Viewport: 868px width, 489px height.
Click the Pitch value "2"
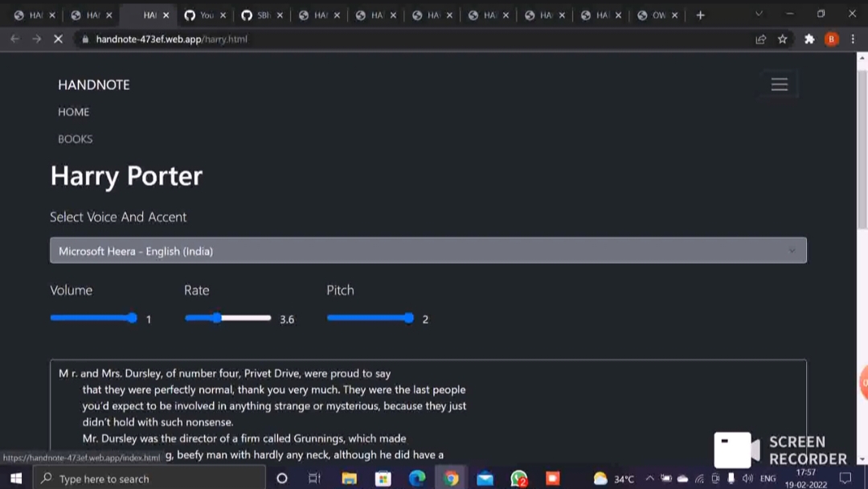tap(425, 319)
